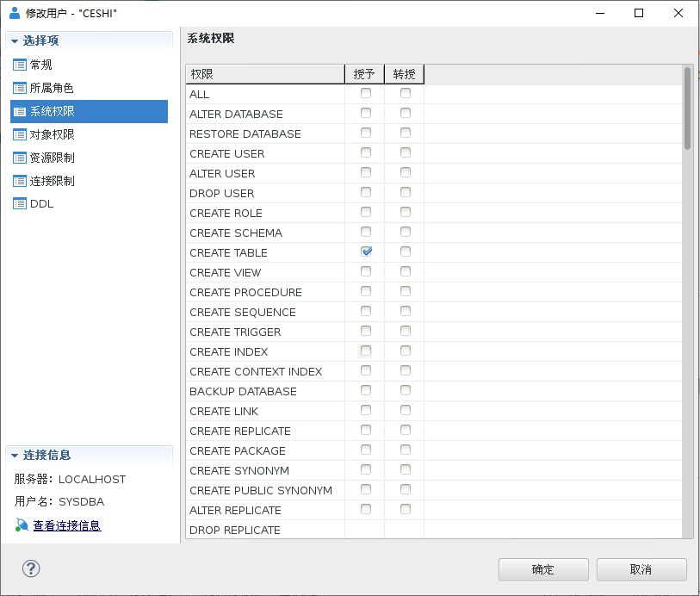Click the 连接限制 list icon

click(20, 181)
